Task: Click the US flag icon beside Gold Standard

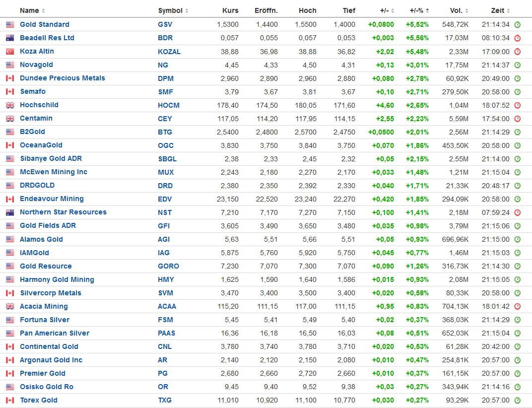Action: [10, 24]
